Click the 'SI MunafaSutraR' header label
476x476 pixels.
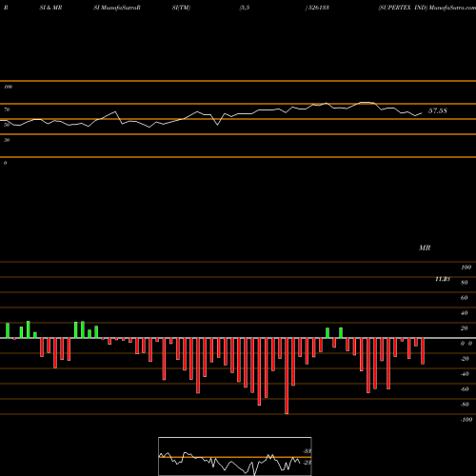click(117, 8)
